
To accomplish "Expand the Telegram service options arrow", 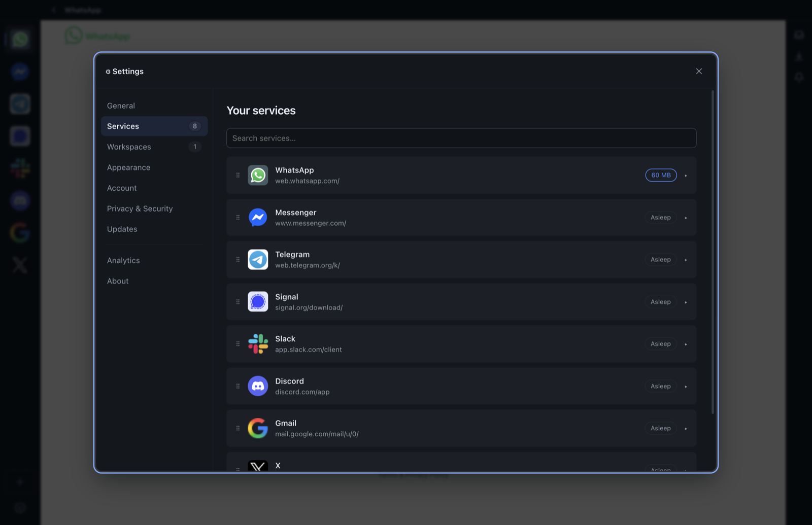I will coord(686,260).
